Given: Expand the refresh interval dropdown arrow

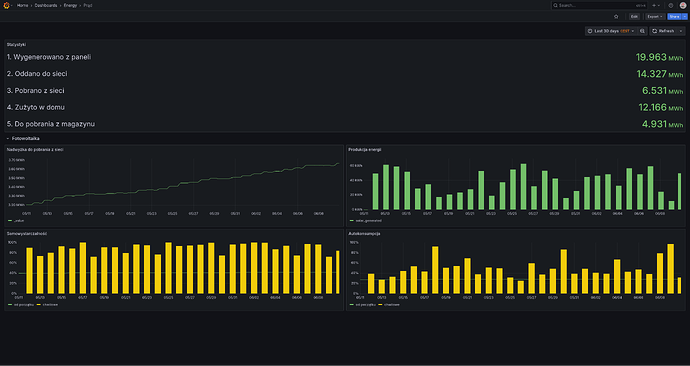Looking at the screenshot, I should 681,31.
